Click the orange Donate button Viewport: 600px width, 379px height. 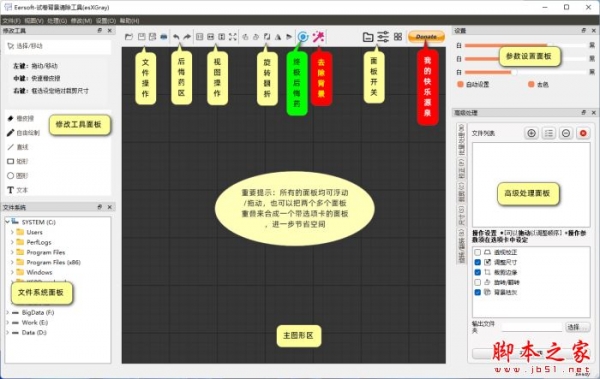click(x=426, y=37)
